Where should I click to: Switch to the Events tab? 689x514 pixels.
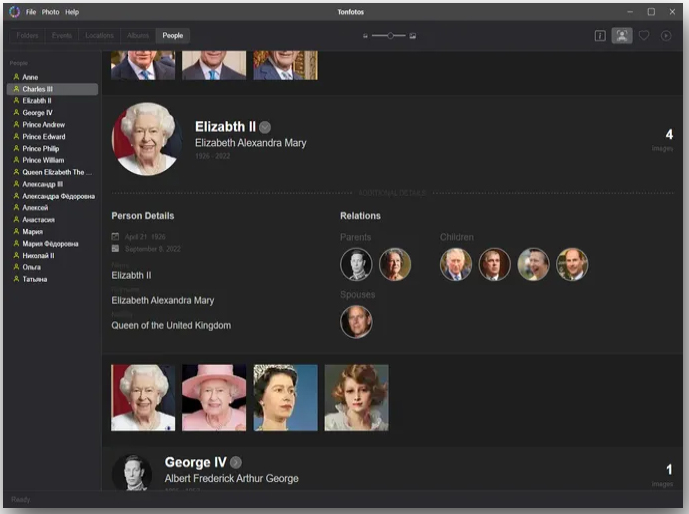(62, 36)
